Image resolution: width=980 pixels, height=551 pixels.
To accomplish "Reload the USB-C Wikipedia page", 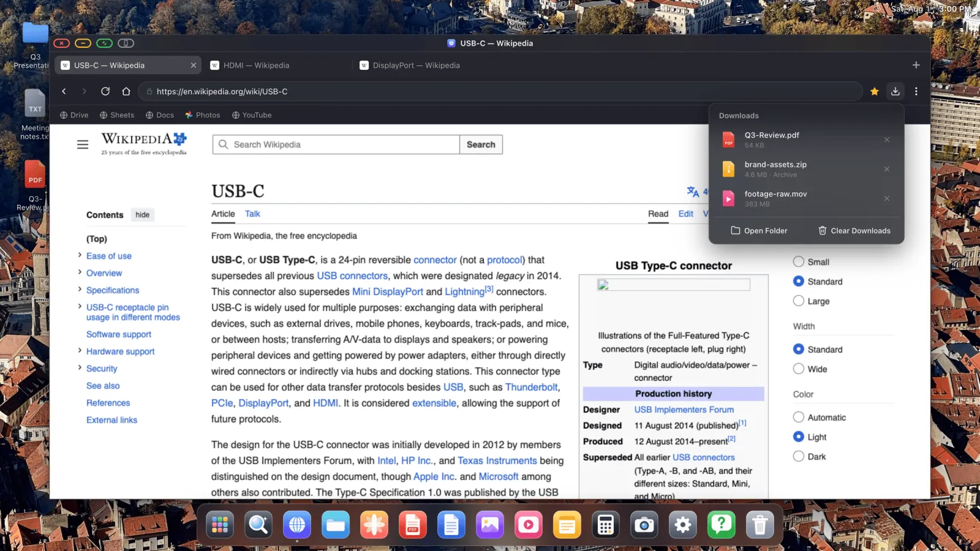I will [105, 91].
